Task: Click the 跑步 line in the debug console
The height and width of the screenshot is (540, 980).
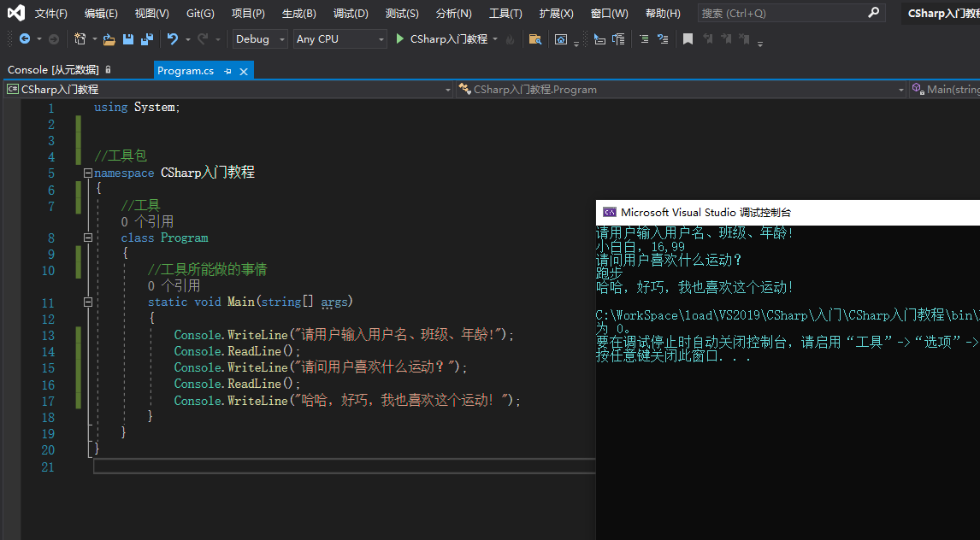Action: coord(610,273)
